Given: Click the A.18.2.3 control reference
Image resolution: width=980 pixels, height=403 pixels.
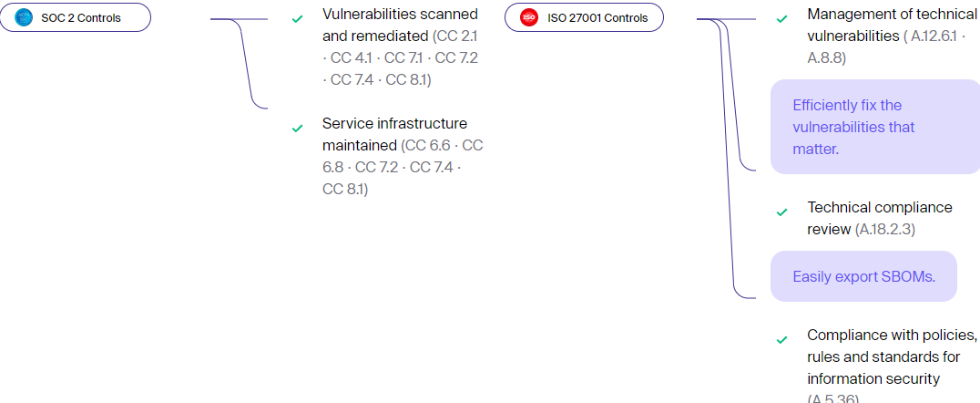Looking at the screenshot, I should [883, 229].
